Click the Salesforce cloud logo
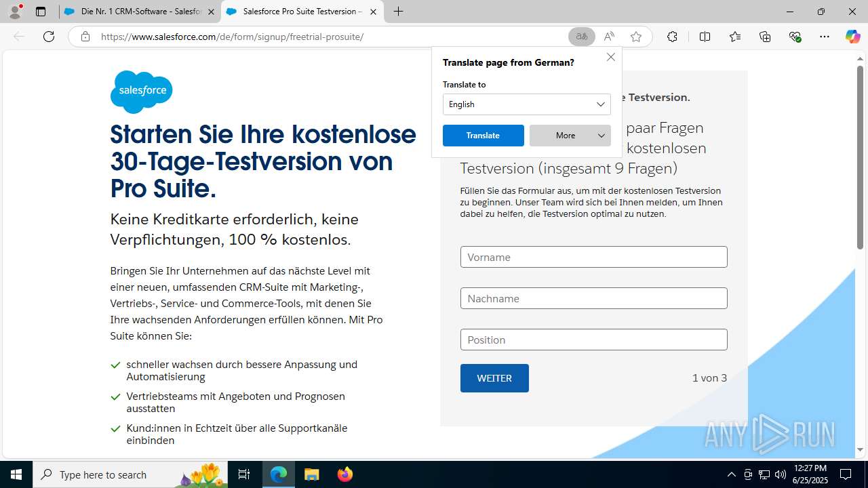Viewport: 868px width, 488px height. pos(141,91)
